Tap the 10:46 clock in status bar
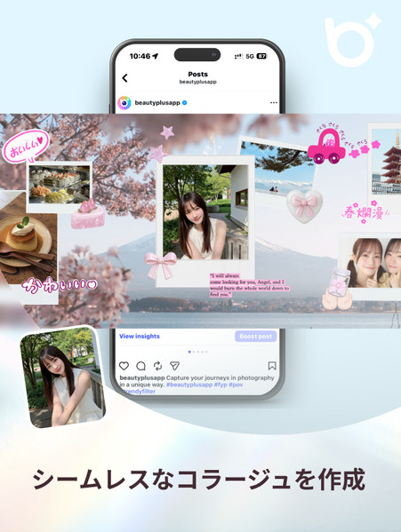The width and height of the screenshot is (401, 532). 140,56
